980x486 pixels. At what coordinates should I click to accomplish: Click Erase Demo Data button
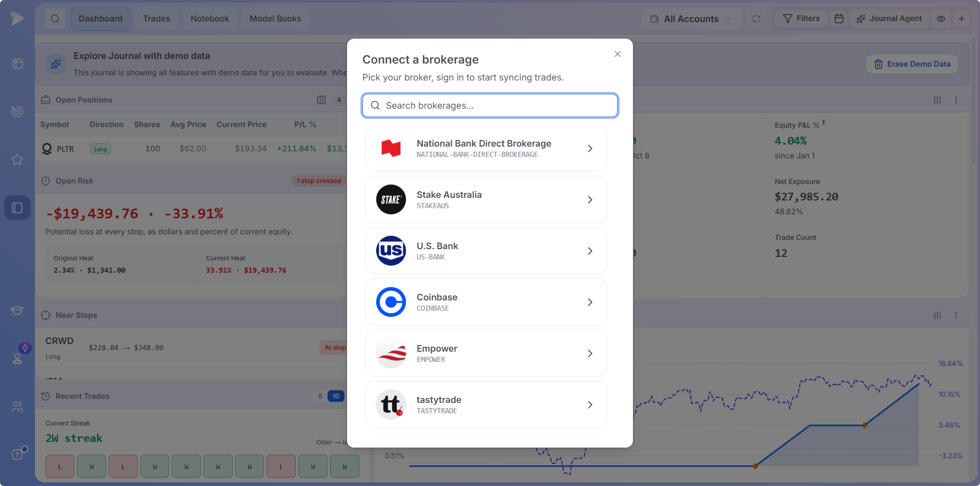912,64
